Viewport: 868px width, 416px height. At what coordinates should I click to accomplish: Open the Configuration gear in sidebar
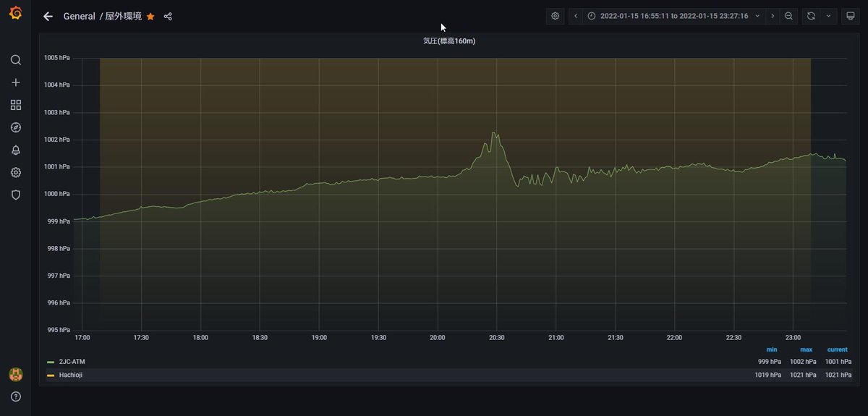15,172
